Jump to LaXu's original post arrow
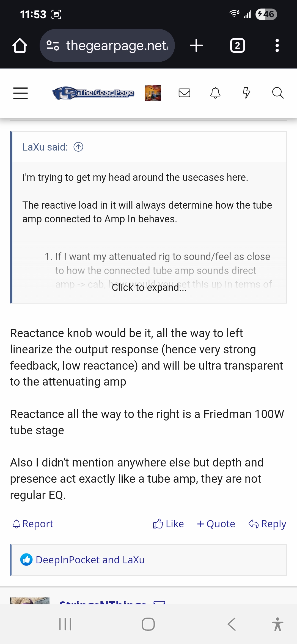The width and height of the screenshot is (297, 644). (x=78, y=147)
